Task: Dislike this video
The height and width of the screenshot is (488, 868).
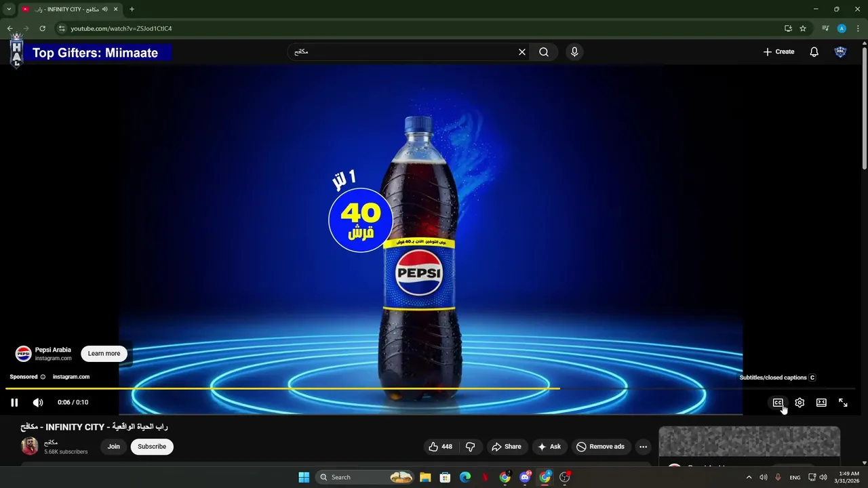Action: tap(470, 447)
